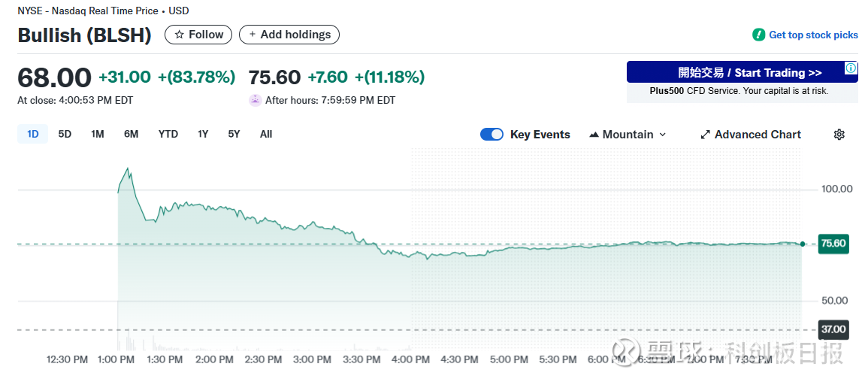This screenshot has height=379, width=868.
Task: Click the 1:30 PM x-axis label
Action: point(165,359)
